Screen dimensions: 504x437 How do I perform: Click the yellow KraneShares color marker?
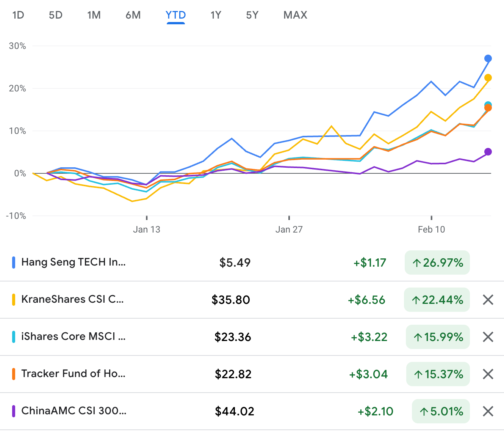[14, 300]
